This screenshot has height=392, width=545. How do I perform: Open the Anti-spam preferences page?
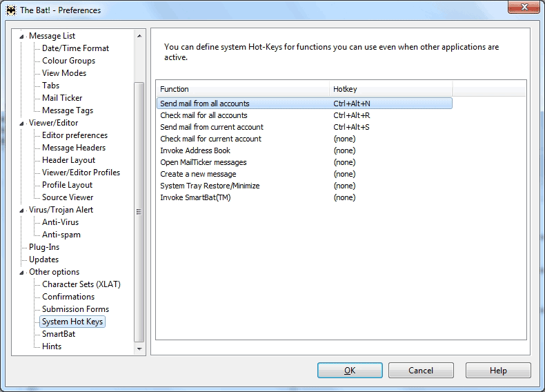(x=61, y=235)
